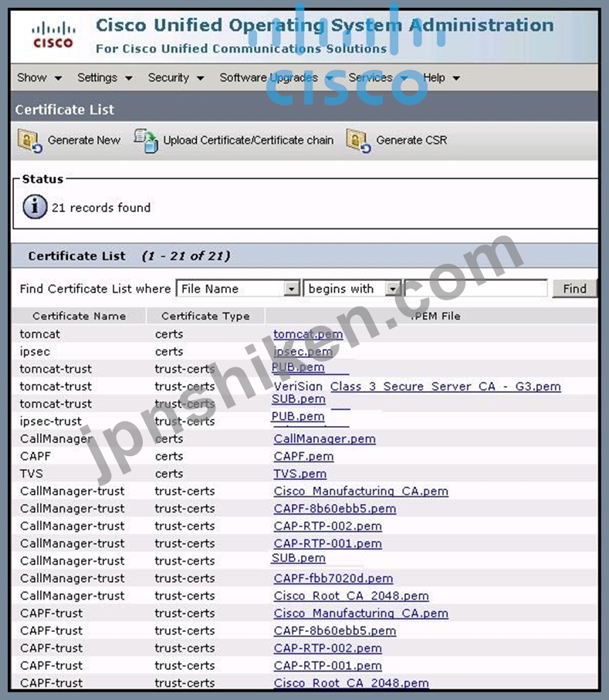The image size is (609, 700).
Task: Sort by Certificate Type column header
Action: tap(205, 316)
